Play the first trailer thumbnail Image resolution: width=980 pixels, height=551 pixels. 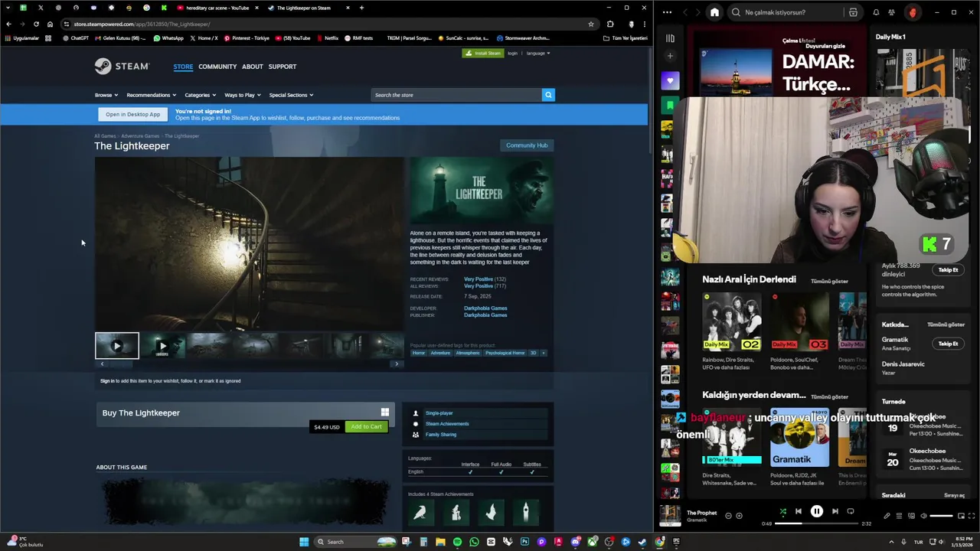click(117, 346)
